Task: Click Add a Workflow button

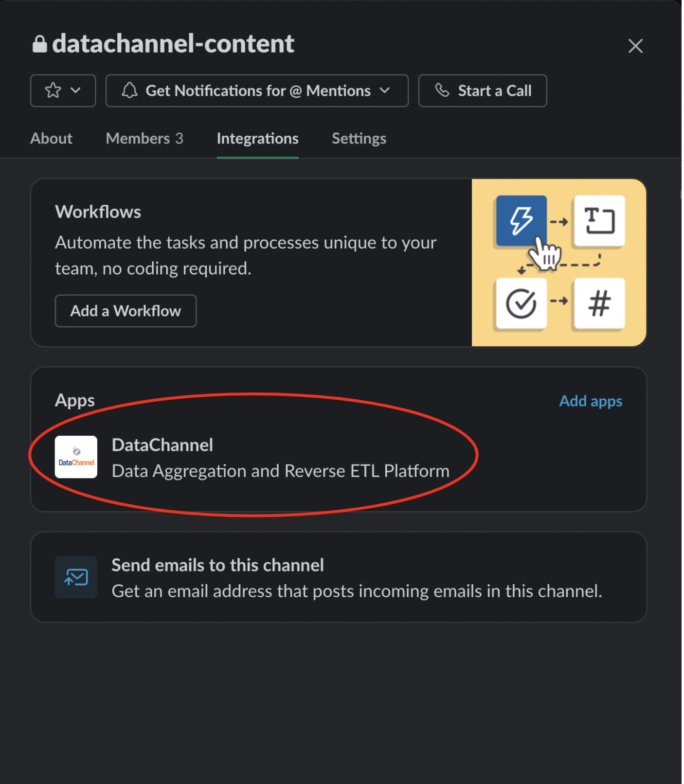Action: (126, 311)
